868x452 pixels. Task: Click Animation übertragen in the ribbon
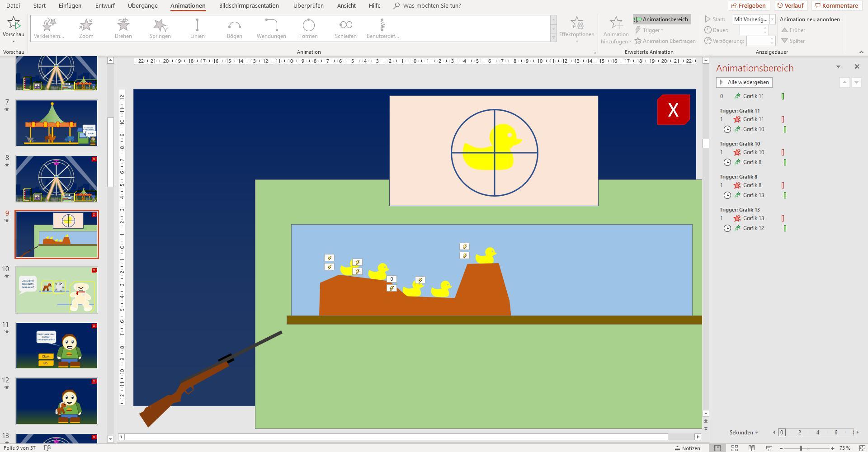665,41
